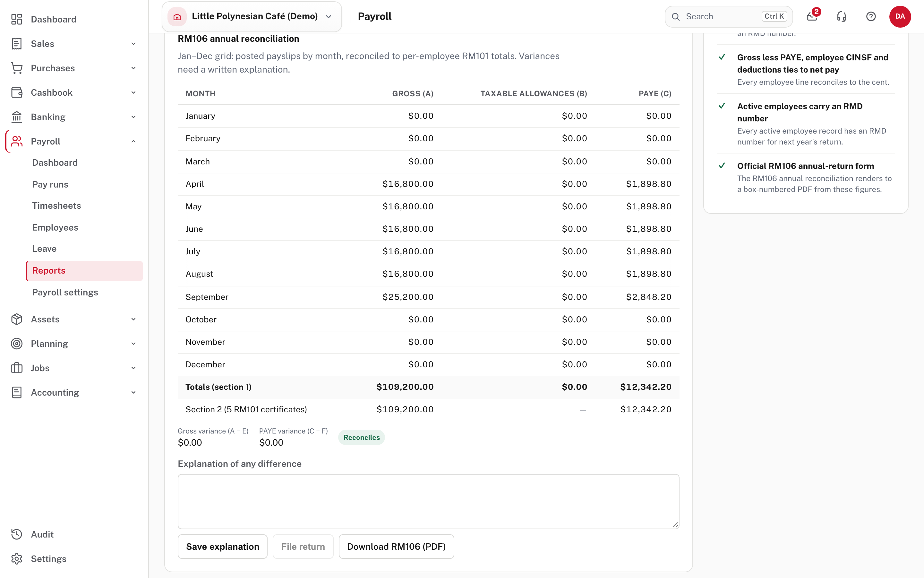Click the Explanation of any difference textarea
This screenshot has height=578, width=924.
428,502
